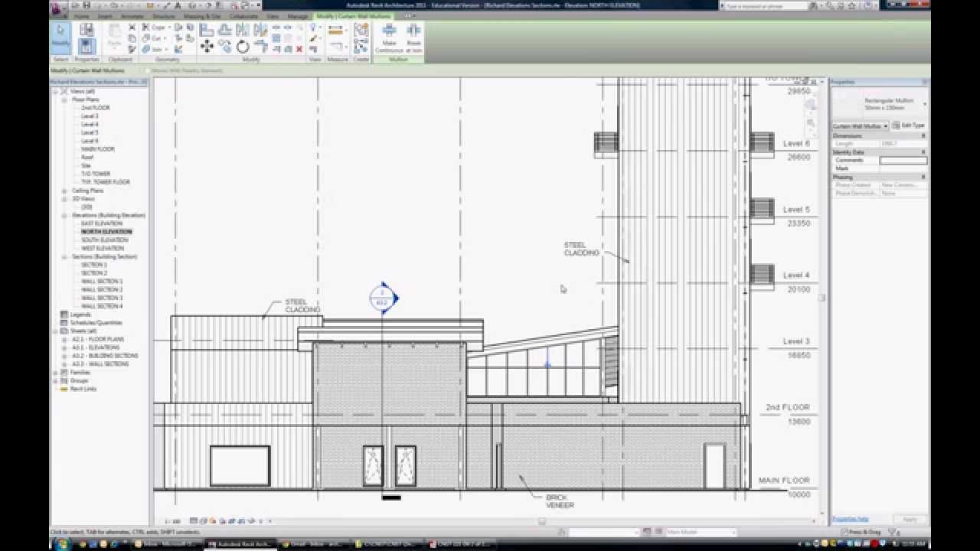Viewport: 980px width, 551px height.
Task: Collapse the Sheets (all) tree node
Action: coord(55,331)
